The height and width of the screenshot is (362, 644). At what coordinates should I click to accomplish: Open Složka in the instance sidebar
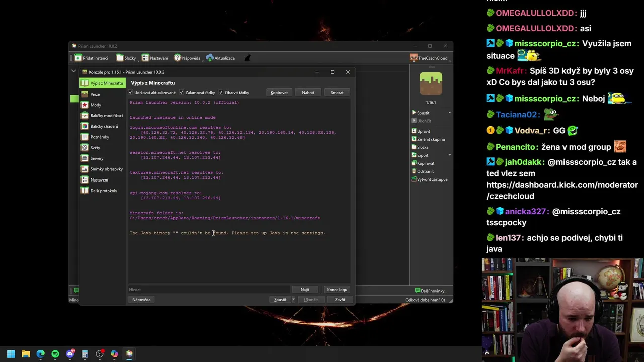click(x=420, y=147)
